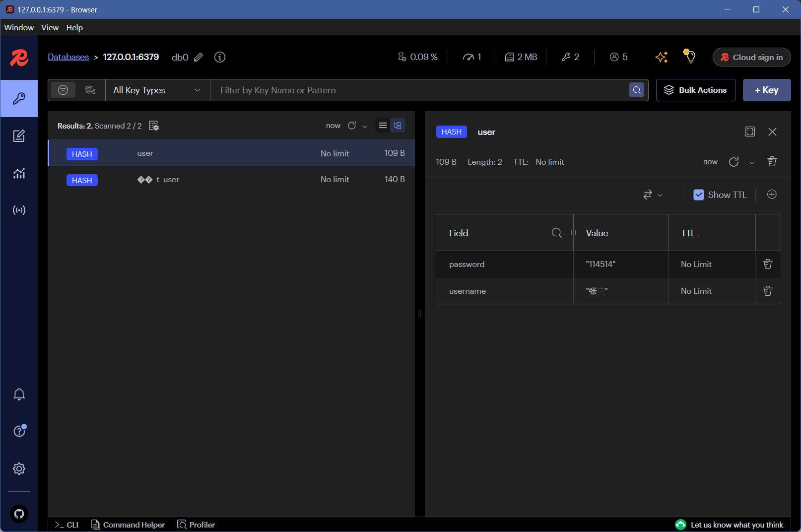Switch to list view of keys

(x=383, y=126)
